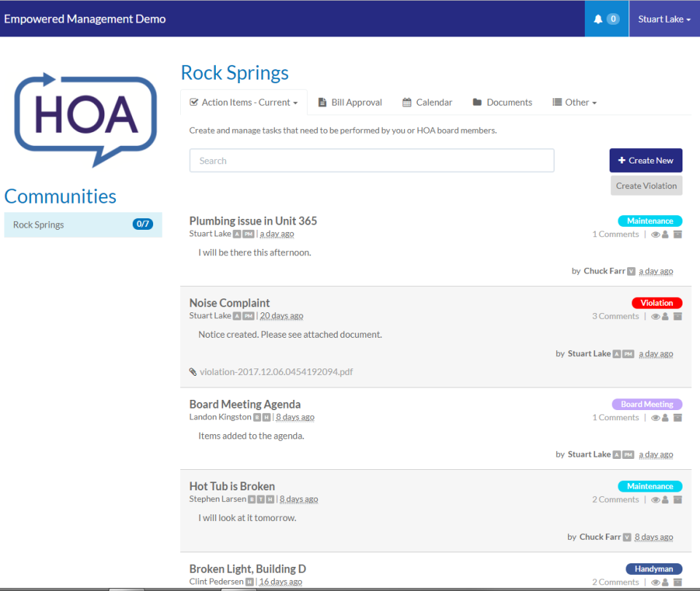
Task: Open the Action Items - Current dropdown
Action: pos(243,102)
